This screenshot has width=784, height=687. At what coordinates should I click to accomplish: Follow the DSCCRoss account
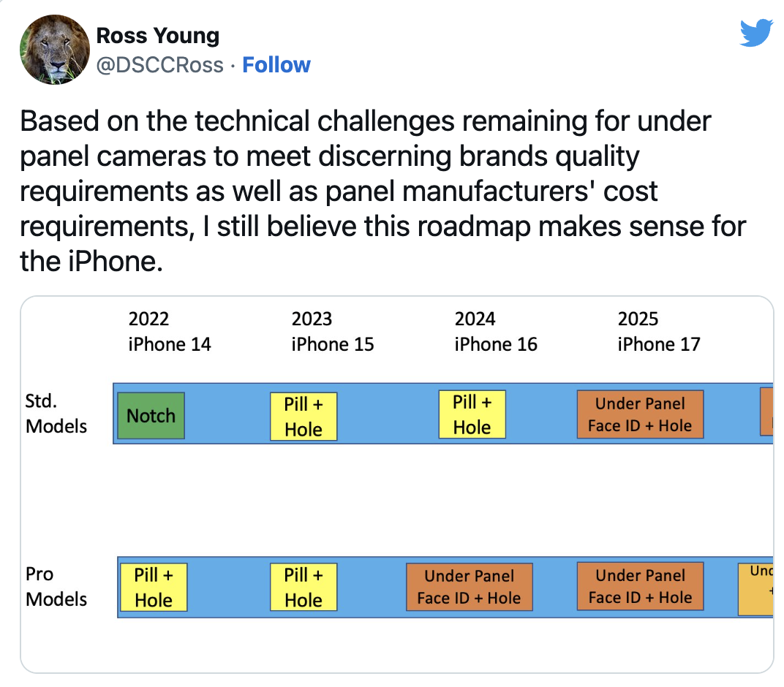tap(276, 65)
